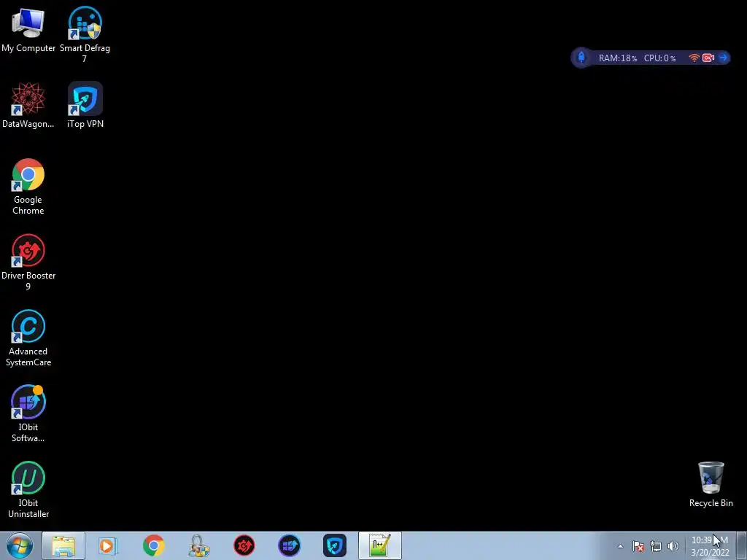
Task: Click the red screen recorder icon in widget
Action: click(x=708, y=58)
